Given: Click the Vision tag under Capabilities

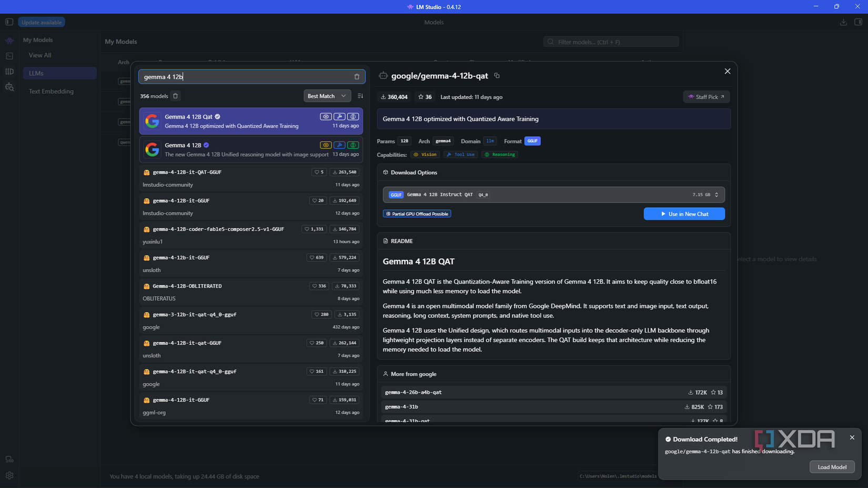Looking at the screenshot, I should point(425,155).
